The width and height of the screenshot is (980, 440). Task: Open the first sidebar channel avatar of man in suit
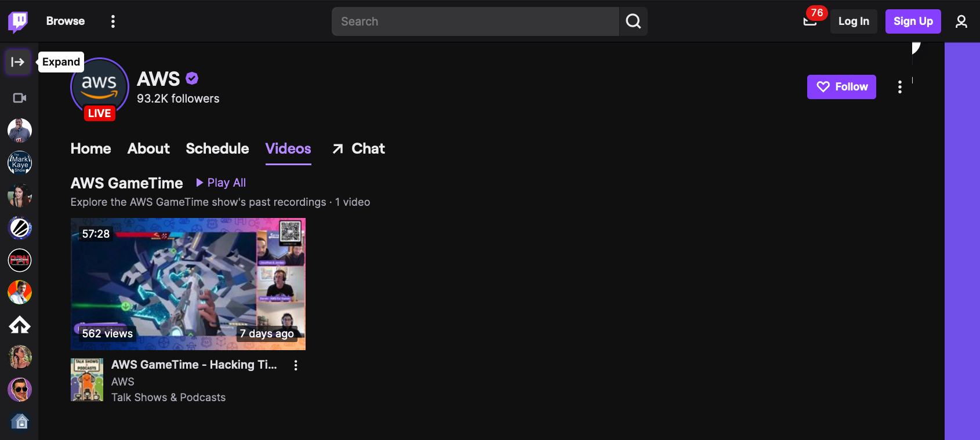pyautogui.click(x=20, y=130)
